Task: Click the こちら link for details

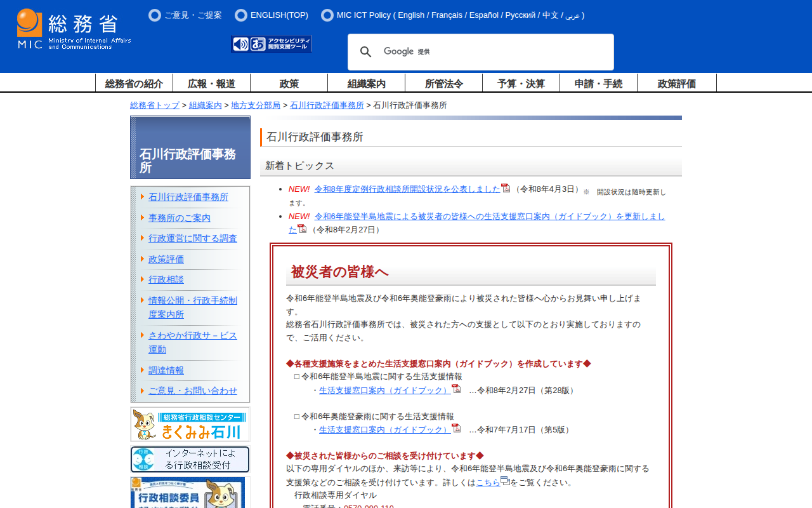Action: click(x=488, y=483)
